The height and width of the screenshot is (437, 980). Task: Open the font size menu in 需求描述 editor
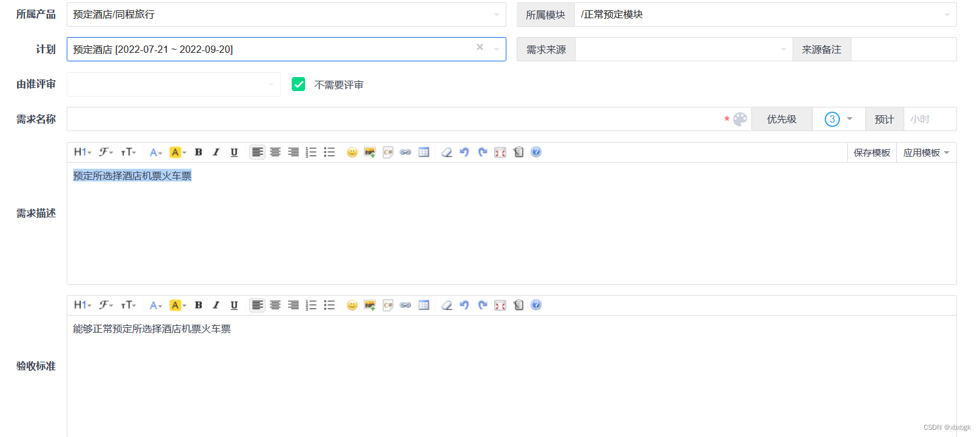pos(128,152)
